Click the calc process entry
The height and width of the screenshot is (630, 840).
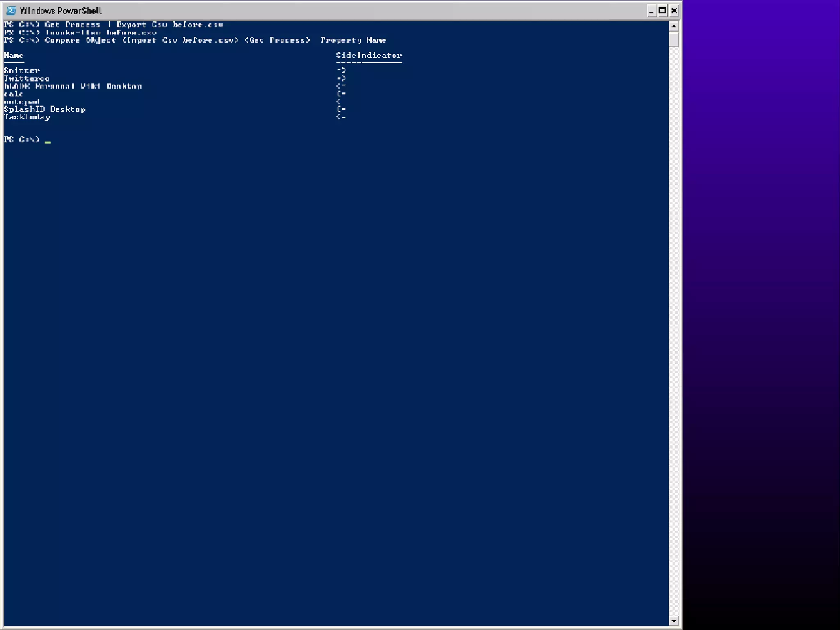click(14, 94)
